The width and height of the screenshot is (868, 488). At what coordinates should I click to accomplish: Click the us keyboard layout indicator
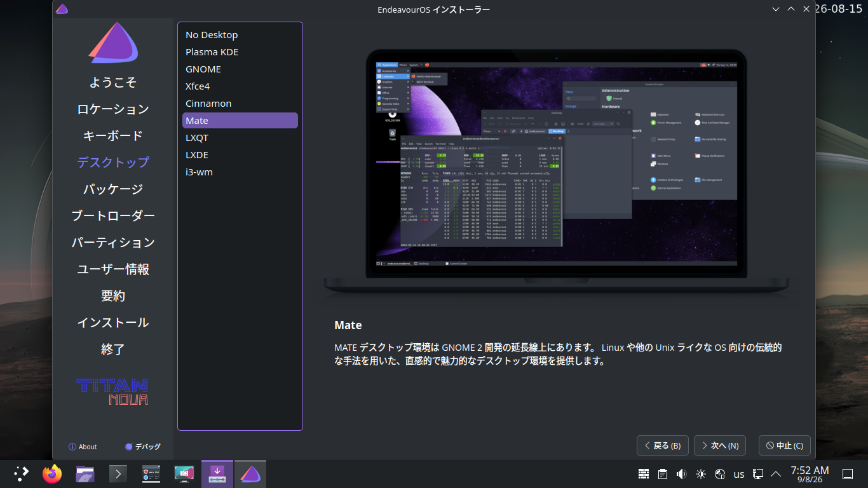point(739,474)
